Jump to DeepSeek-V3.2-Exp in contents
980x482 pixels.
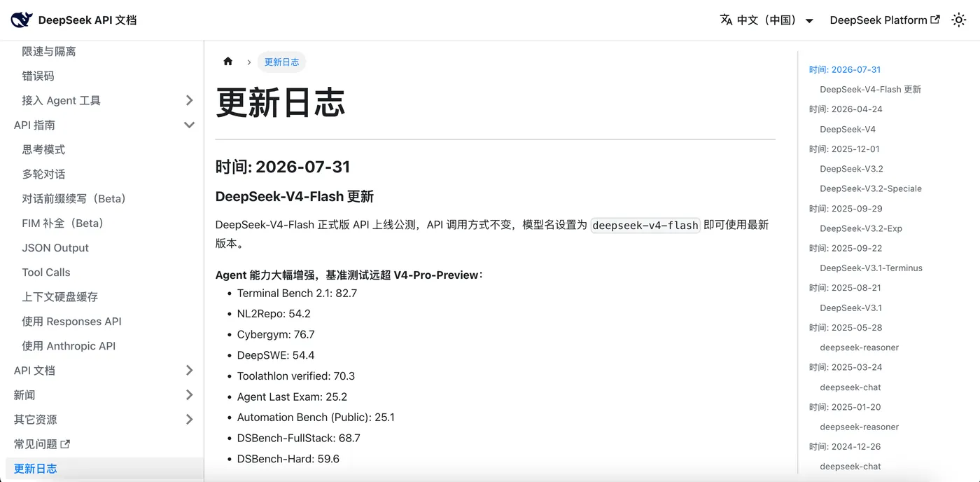[x=861, y=228]
